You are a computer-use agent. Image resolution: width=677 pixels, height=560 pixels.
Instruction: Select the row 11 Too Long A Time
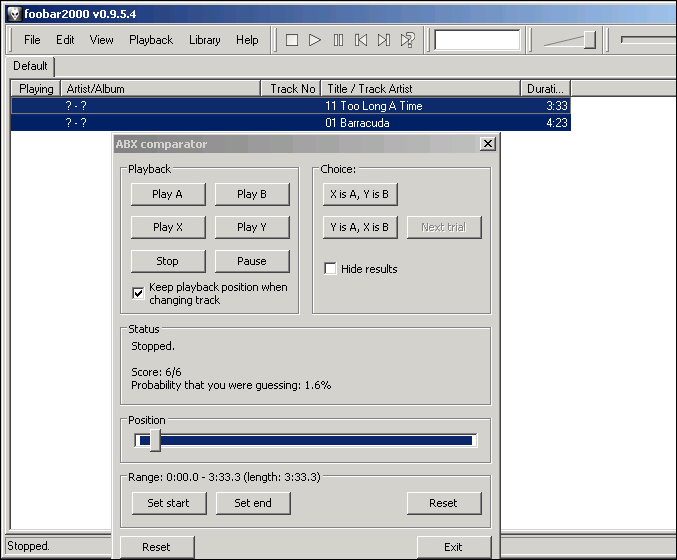[x=291, y=106]
